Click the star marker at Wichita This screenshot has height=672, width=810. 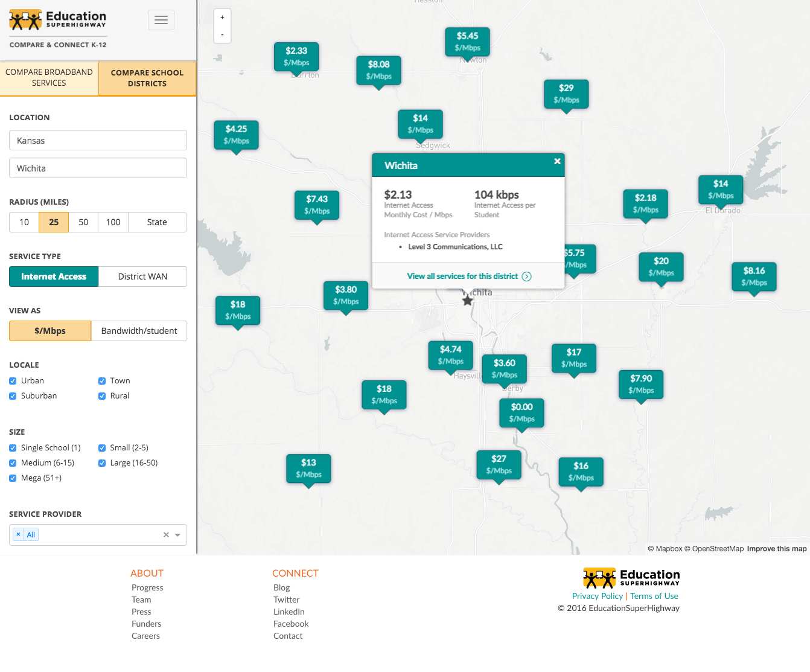pos(467,301)
